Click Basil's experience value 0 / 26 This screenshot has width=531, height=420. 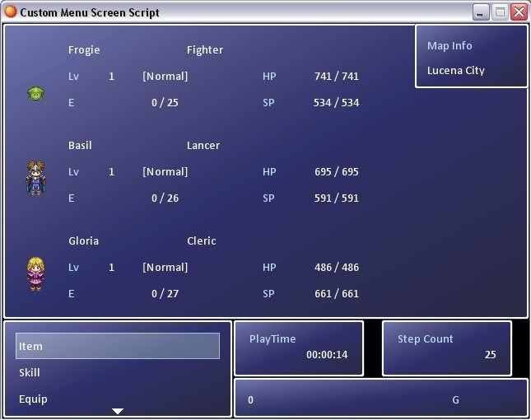pyautogui.click(x=165, y=198)
